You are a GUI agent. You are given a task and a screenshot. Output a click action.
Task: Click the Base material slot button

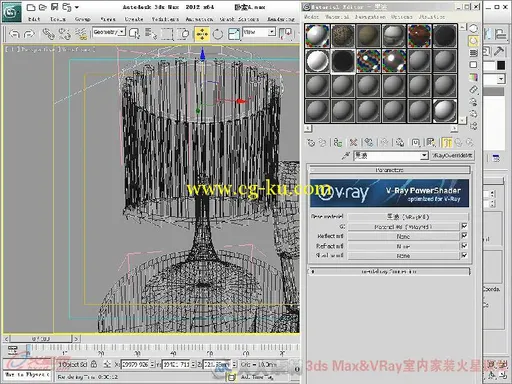point(408,217)
